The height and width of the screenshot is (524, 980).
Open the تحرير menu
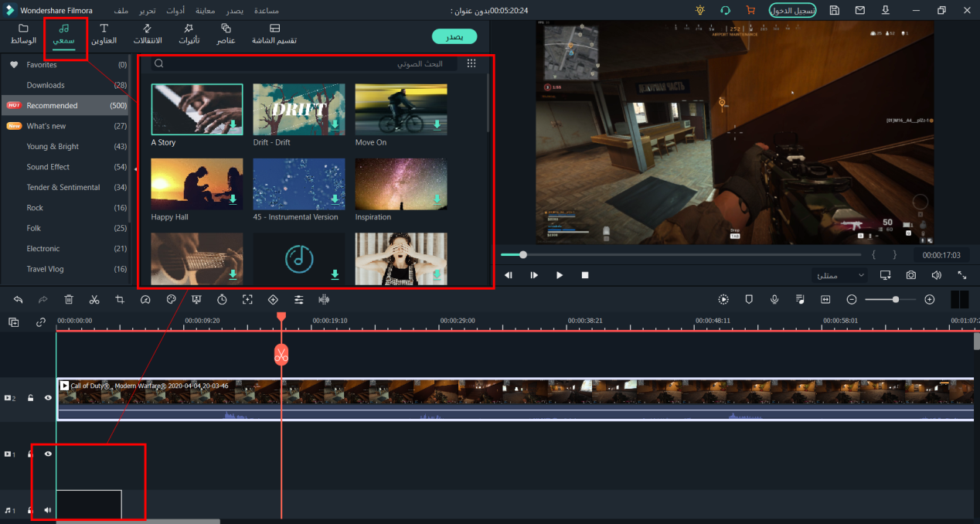[147, 11]
